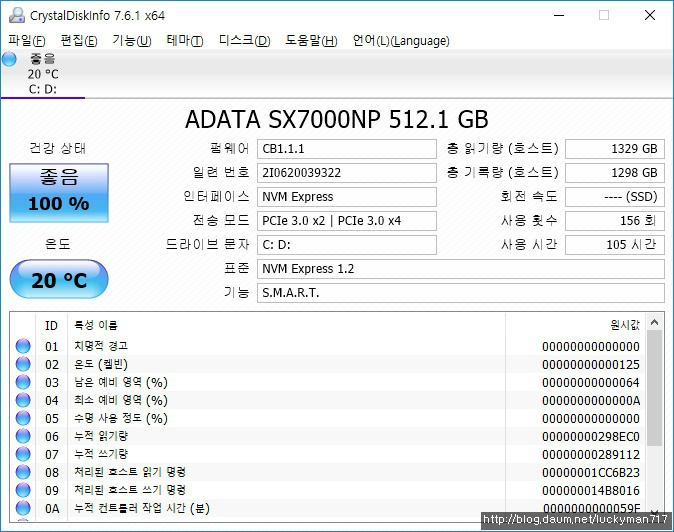
Task: Click status orb for attribute 0A
Action: [23, 508]
